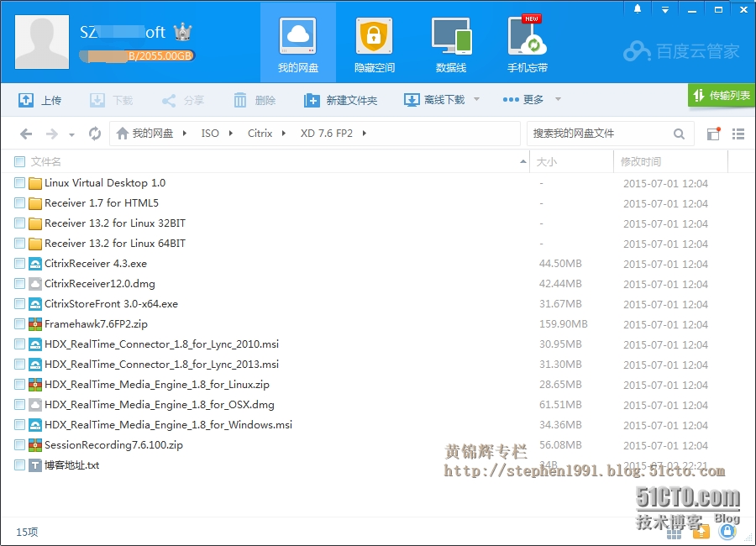Viewport: 756px width, 546px height.
Task: Check Linux Virtual Desktop 1.0 checkbox
Action: coord(20,183)
